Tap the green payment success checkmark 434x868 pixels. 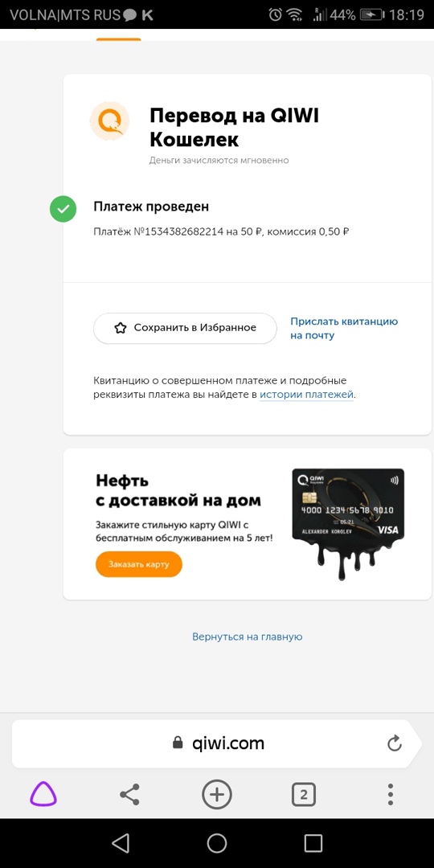click(x=63, y=209)
